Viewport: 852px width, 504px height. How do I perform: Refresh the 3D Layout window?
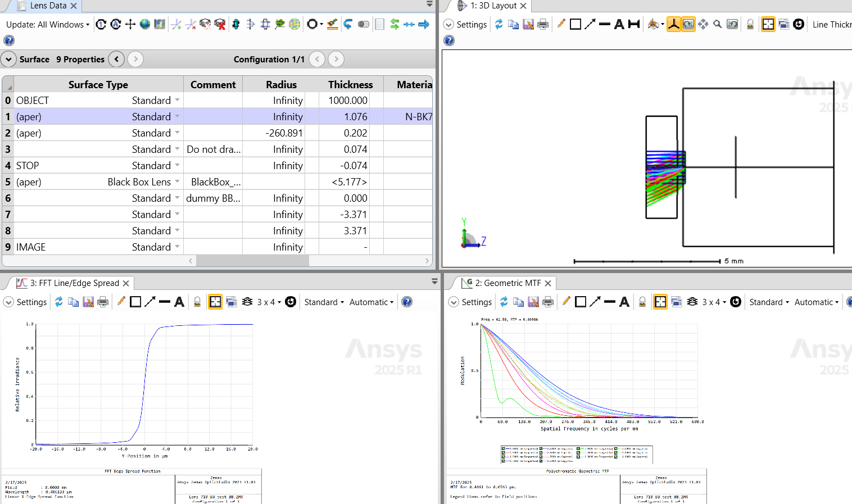(499, 24)
